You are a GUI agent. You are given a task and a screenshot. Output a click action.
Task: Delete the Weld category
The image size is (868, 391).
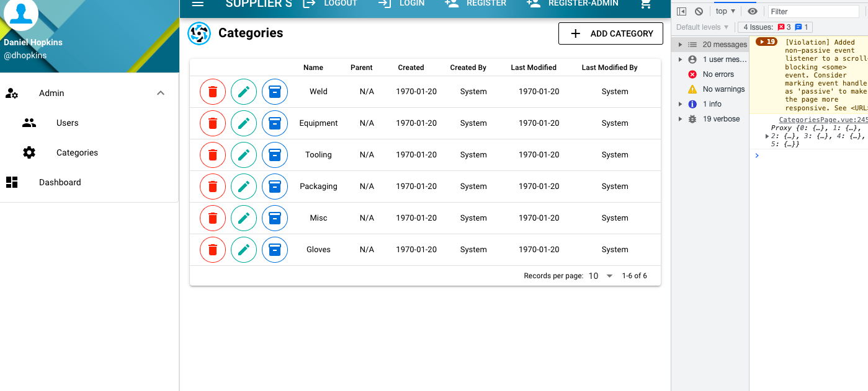[x=213, y=92]
